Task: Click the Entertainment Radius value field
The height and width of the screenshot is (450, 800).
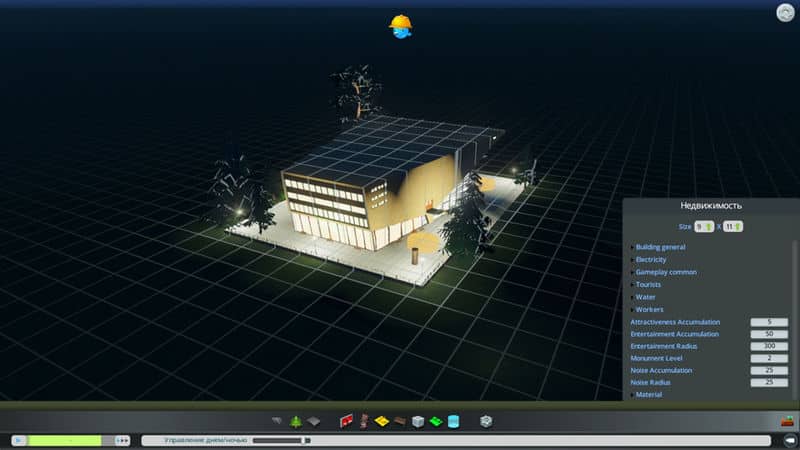Action: pyautogui.click(x=768, y=346)
